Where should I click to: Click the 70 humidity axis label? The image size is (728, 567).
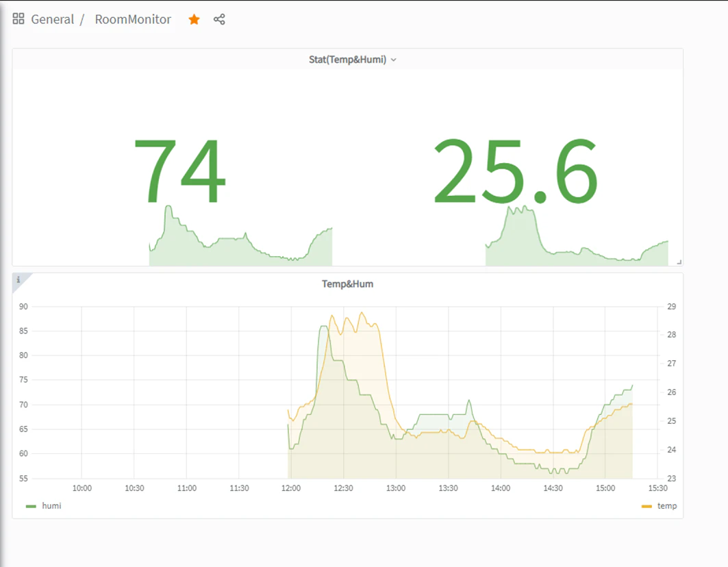coord(23,405)
